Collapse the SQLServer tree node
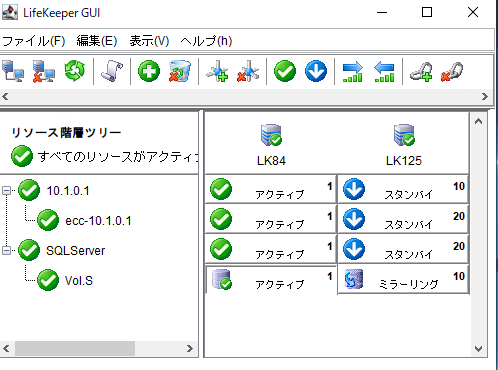Image resolution: width=498 pixels, height=370 pixels. [6, 250]
